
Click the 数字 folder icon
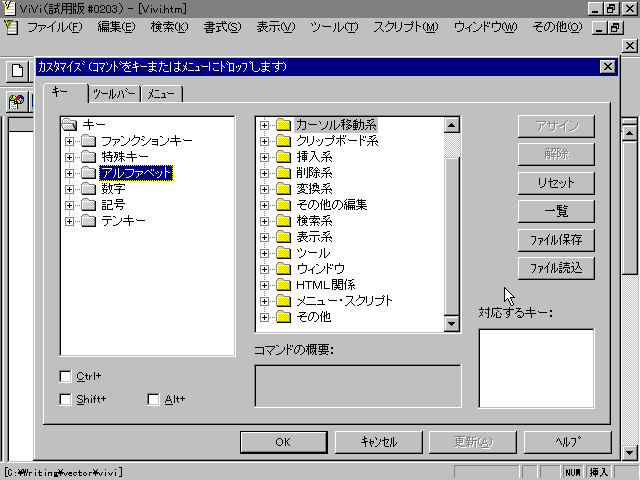pyautogui.click(x=88, y=189)
